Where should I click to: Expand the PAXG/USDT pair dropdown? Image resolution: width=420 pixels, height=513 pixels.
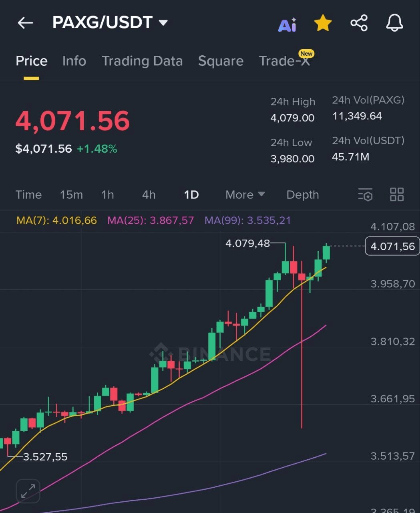point(163,22)
